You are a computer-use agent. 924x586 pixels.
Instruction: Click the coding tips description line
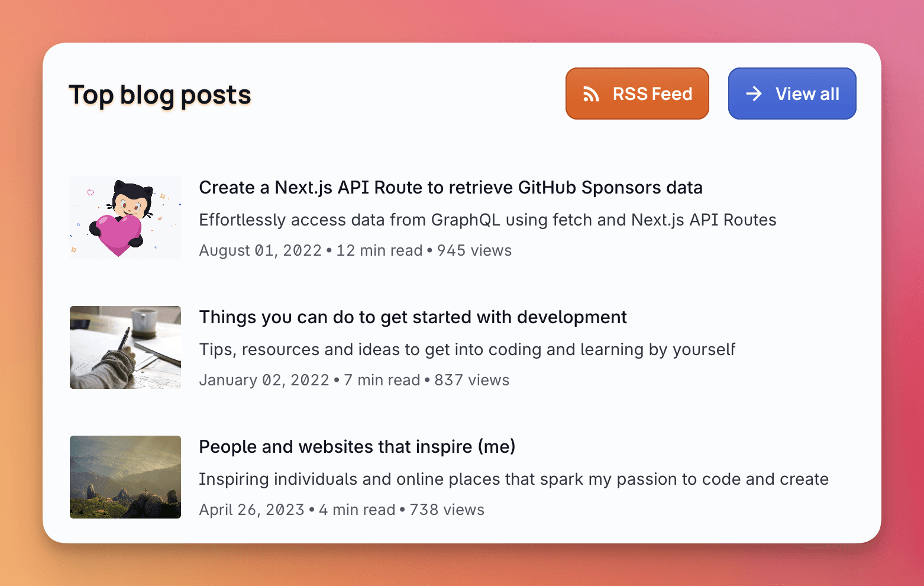click(467, 349)
